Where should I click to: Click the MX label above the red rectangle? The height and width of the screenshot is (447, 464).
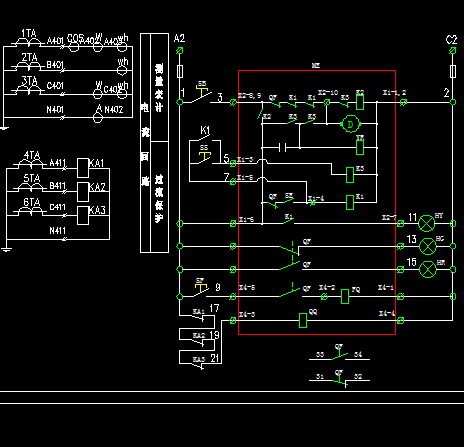[x=316, y=66]
